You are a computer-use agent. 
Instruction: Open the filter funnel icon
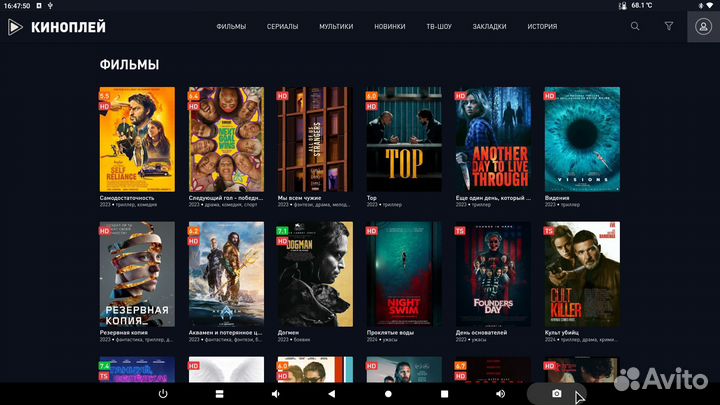pos(669,26)
